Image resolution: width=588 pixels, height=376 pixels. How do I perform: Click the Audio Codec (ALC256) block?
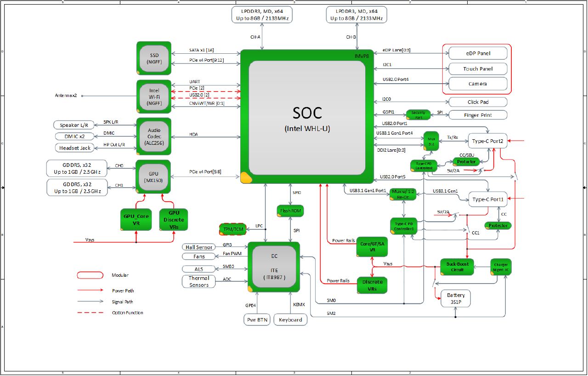pos(154,136)
